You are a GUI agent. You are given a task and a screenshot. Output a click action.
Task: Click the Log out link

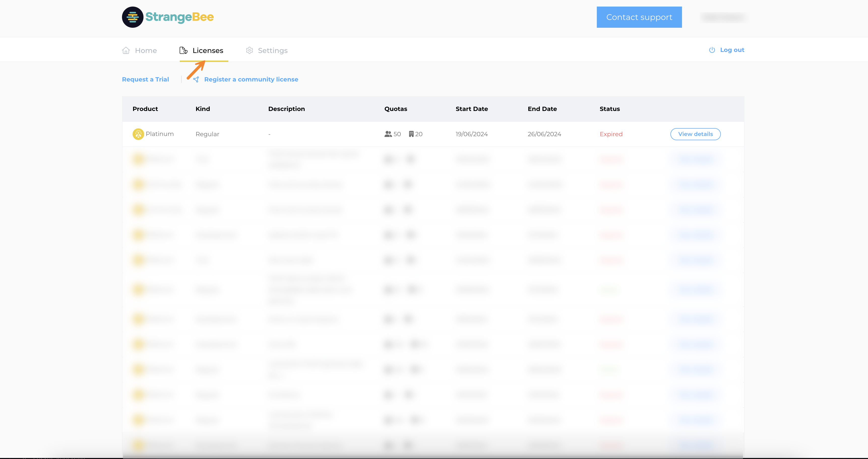(x=726, y=50)
